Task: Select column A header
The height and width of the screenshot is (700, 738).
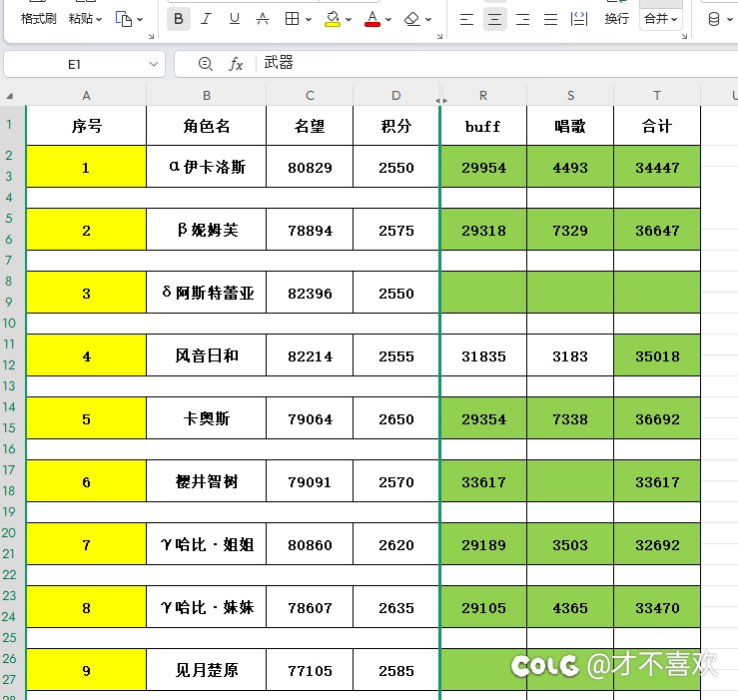Action: [x=86, y=96]
